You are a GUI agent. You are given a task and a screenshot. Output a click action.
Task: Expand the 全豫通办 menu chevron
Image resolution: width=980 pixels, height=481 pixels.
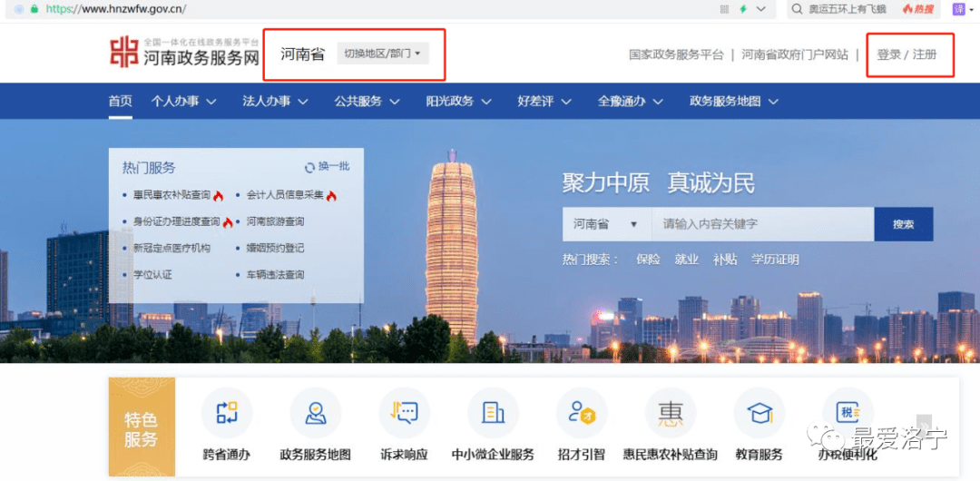point(657,102)
